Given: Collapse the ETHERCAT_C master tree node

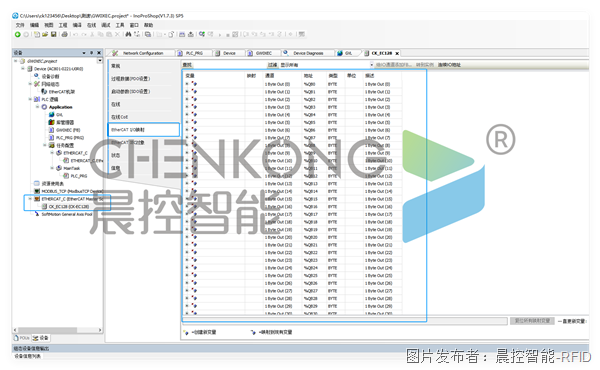Looking at the screenshot, I should pos(30,199).
